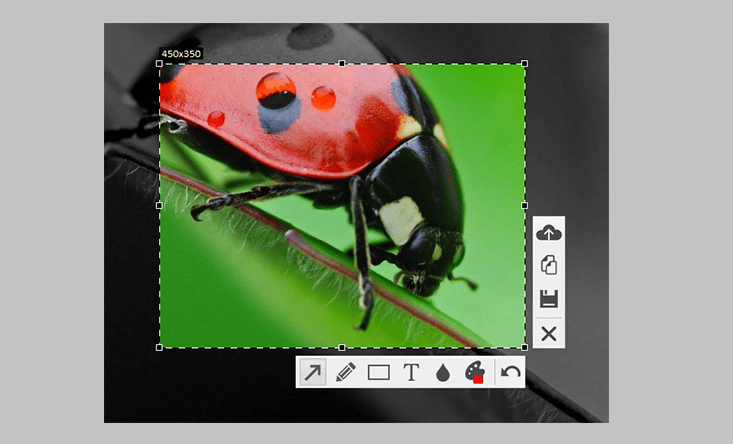Select the Arrow drawing tool

click(312, 372)
